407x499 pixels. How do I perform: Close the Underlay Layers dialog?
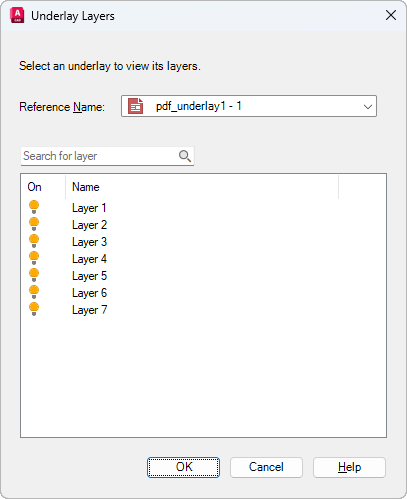click(391, 15)
